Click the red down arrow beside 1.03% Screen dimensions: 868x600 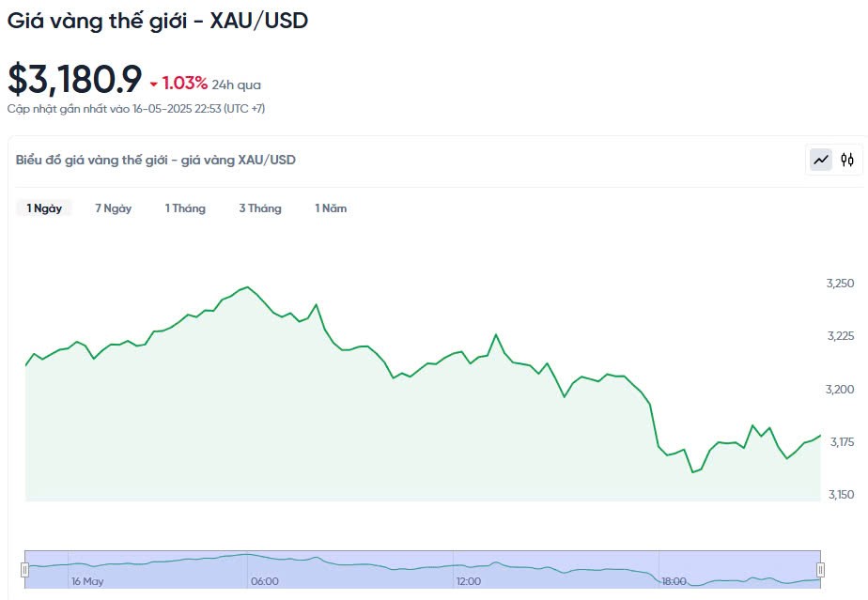(154, 85)
